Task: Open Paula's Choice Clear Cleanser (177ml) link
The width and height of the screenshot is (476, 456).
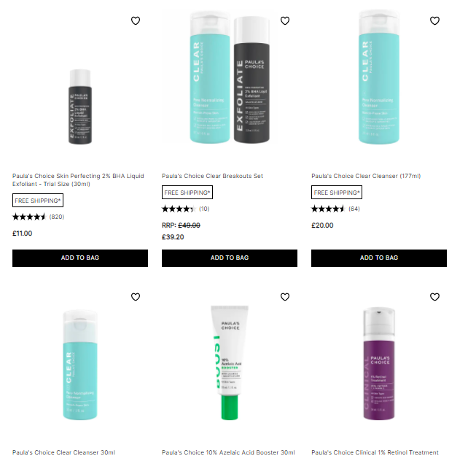Action: tap(366, 176)
